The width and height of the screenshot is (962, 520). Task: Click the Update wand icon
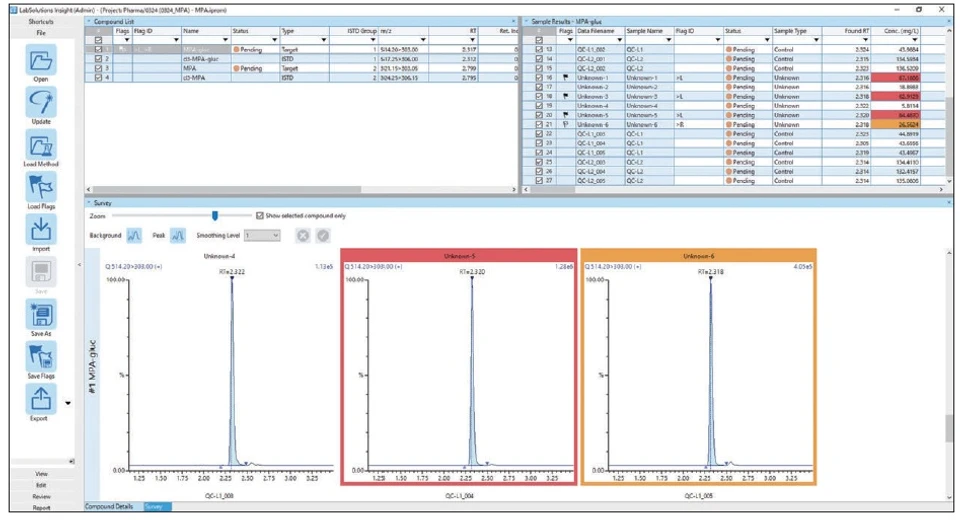(x=41, y=102)
